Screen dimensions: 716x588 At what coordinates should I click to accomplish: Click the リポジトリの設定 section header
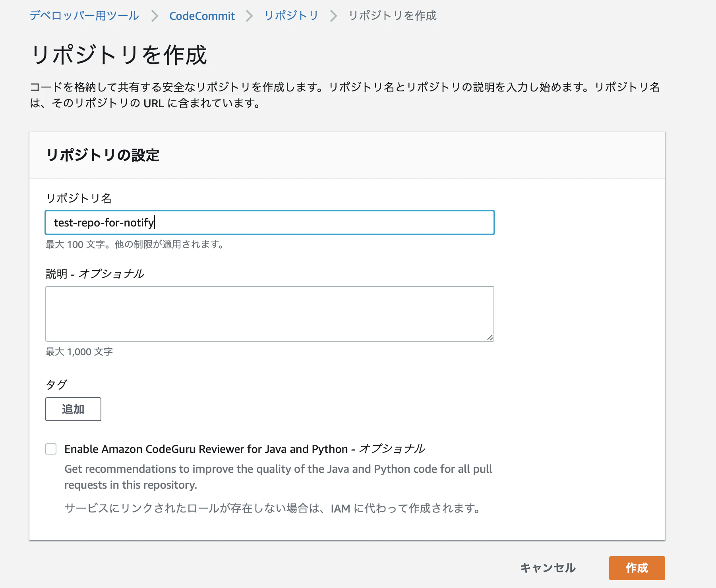[103, 155]
